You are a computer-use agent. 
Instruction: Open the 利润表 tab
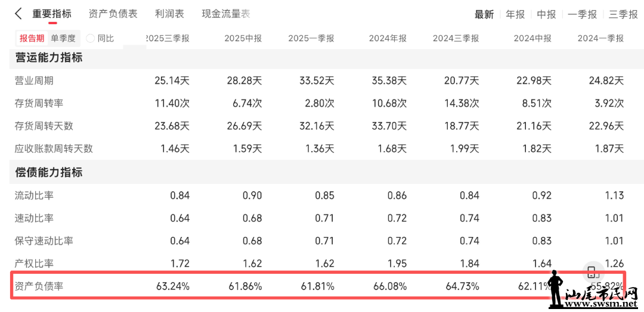(169, 14)
